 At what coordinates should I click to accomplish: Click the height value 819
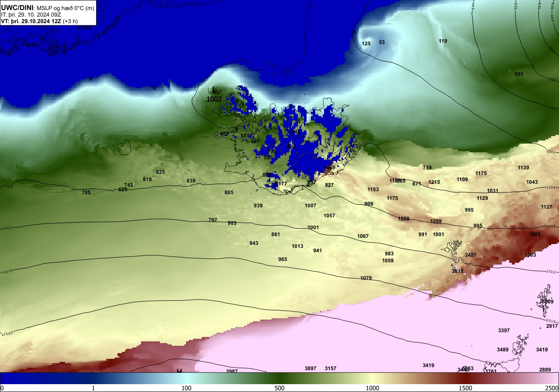(x=147, y=179)
